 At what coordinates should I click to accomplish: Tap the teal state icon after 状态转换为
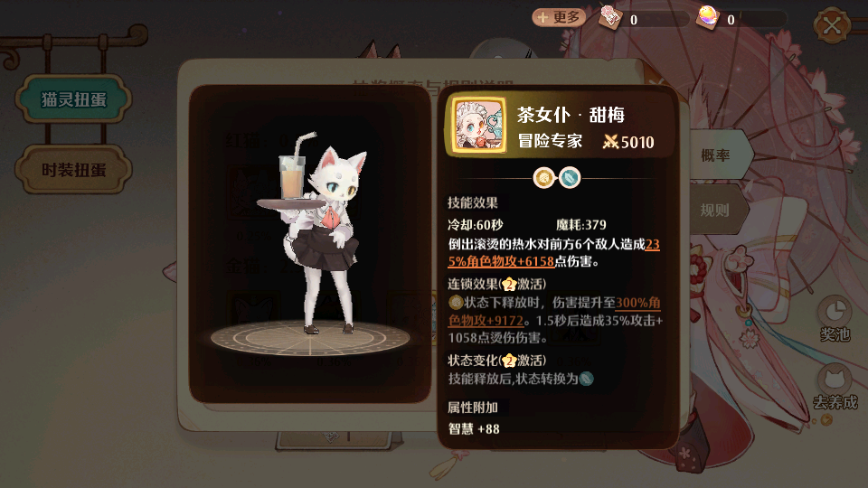tap(586, 379)
